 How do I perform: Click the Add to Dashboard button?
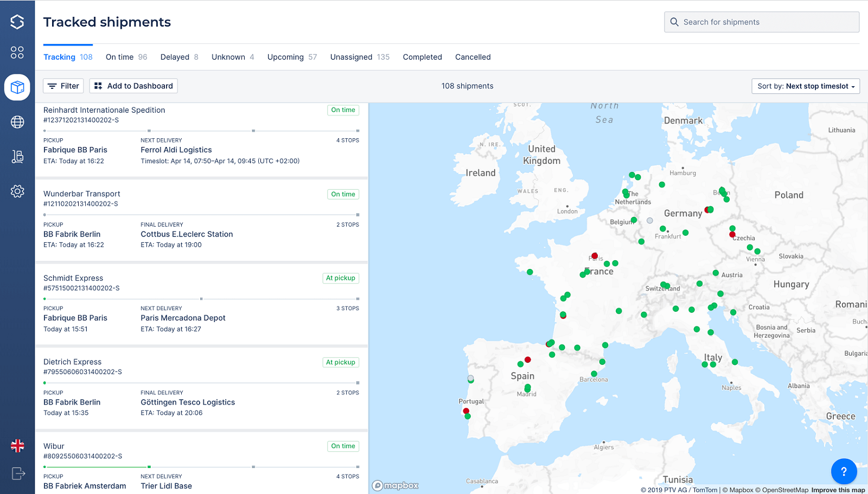(133, 86)
